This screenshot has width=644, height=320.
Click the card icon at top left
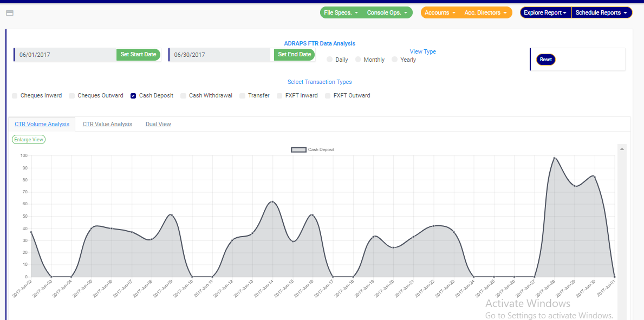[9, 13]
